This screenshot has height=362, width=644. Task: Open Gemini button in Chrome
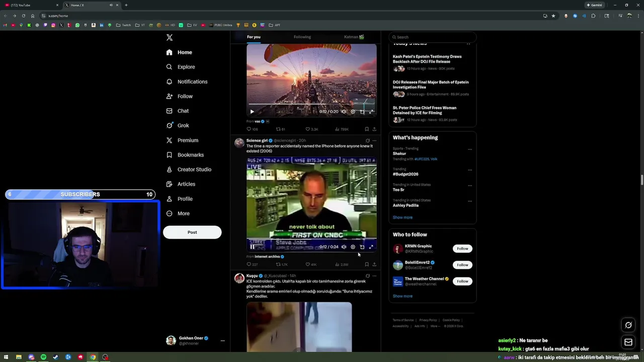(x=594, y=5)
